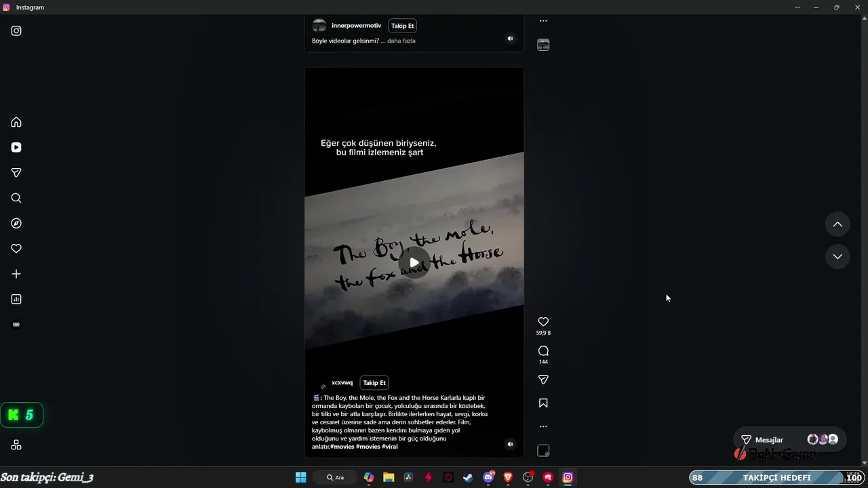Screen dimensions: 868x488
Task: Open audio thumbnail of the xcxvwq reel
Action: coord(543,451)
